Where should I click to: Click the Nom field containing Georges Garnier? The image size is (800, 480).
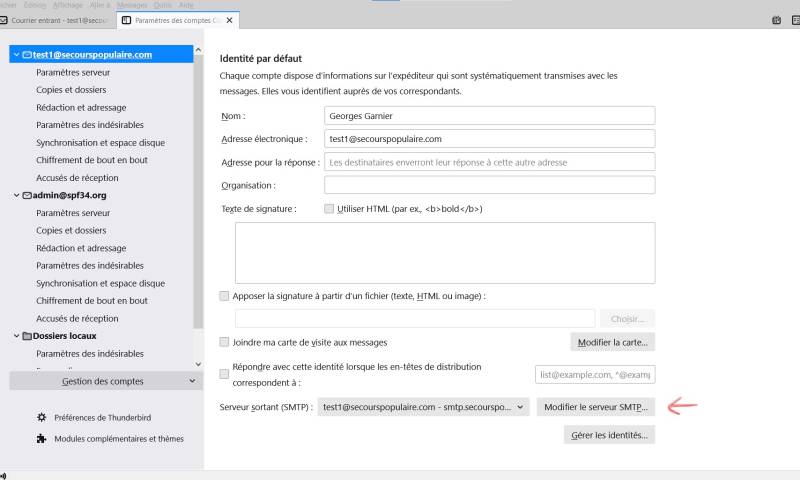pyautogui.click(x=490, y=116)
